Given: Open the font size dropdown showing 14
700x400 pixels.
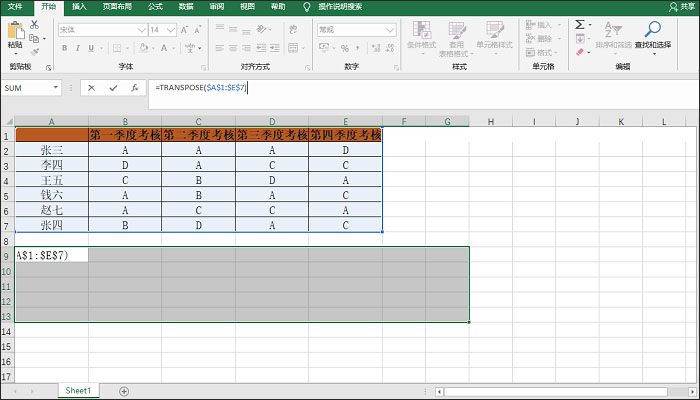Looking at the screenshot, I should point(171,30).
